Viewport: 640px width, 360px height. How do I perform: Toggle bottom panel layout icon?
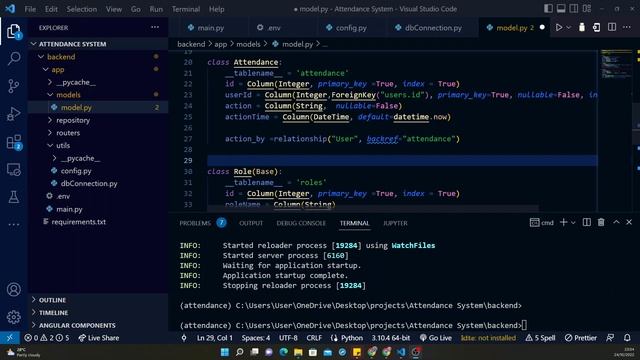(x=561, y=9)
